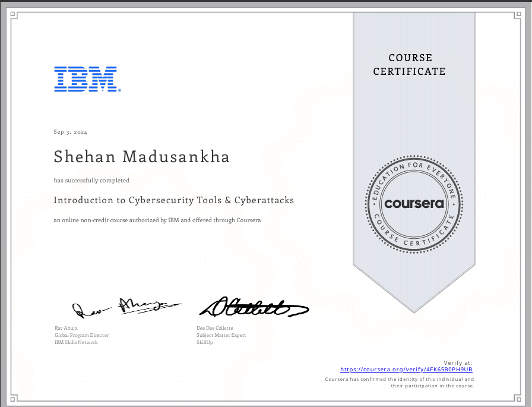The width and height of the screenshot is (532, 407).
Task: Click the 'SkillUp' organization label
Action: [204, 342]
